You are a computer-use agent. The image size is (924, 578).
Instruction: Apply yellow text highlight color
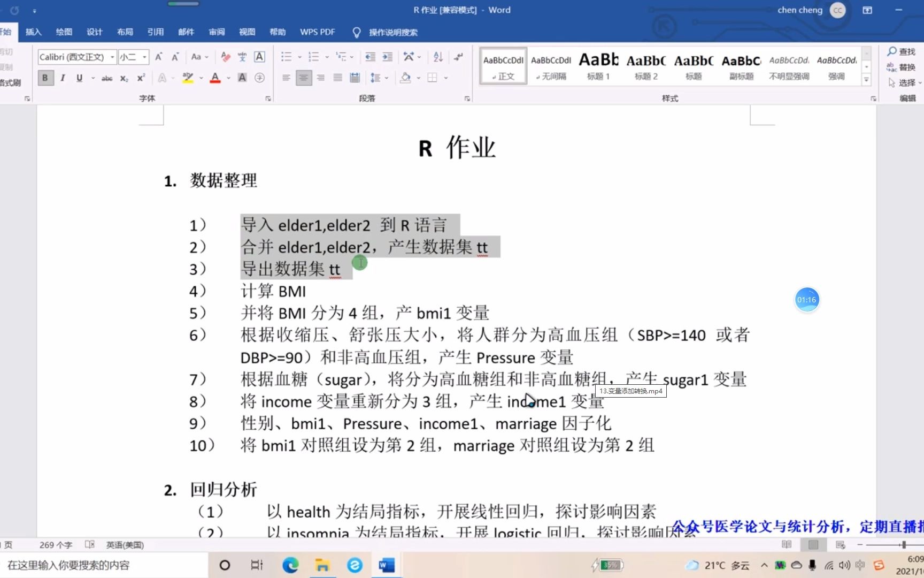pos(188,78)
